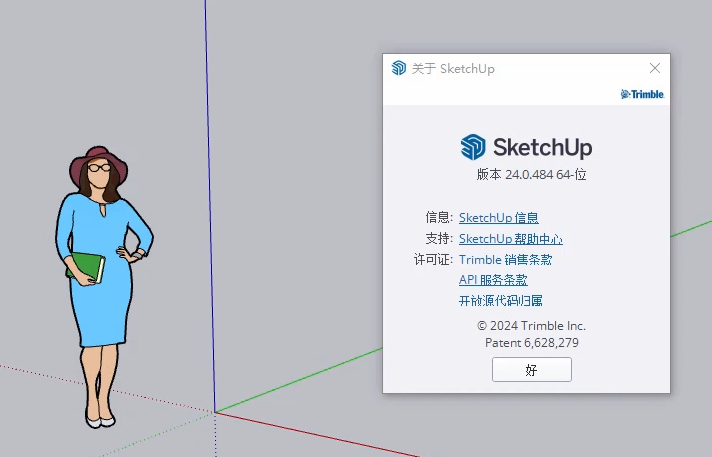Open the API 服务条款 link

[493, 280]
